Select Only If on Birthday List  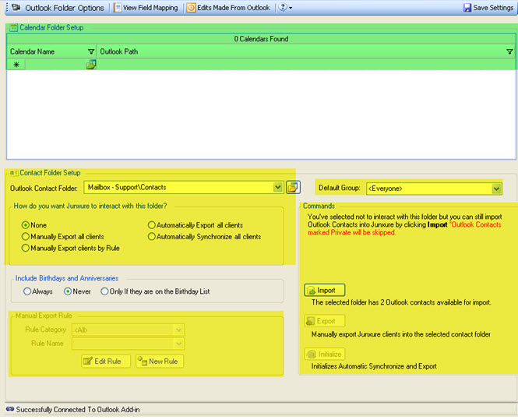(x=155, y=291)
